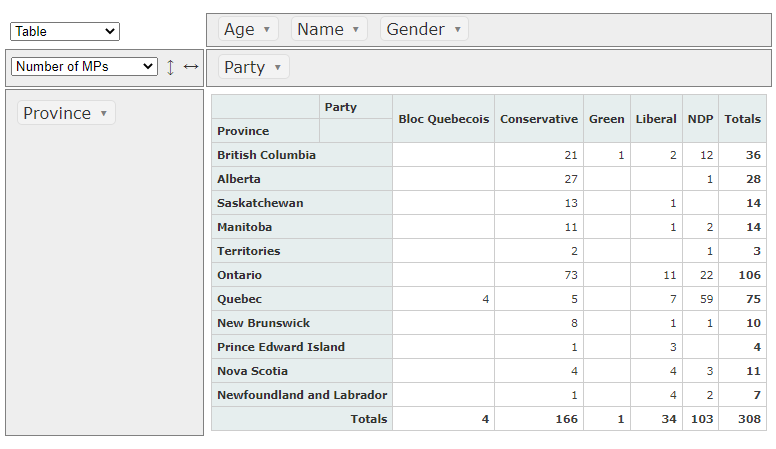Click the grand total 308 cell
Screen dimensions: 776x449
coord(742,419)
